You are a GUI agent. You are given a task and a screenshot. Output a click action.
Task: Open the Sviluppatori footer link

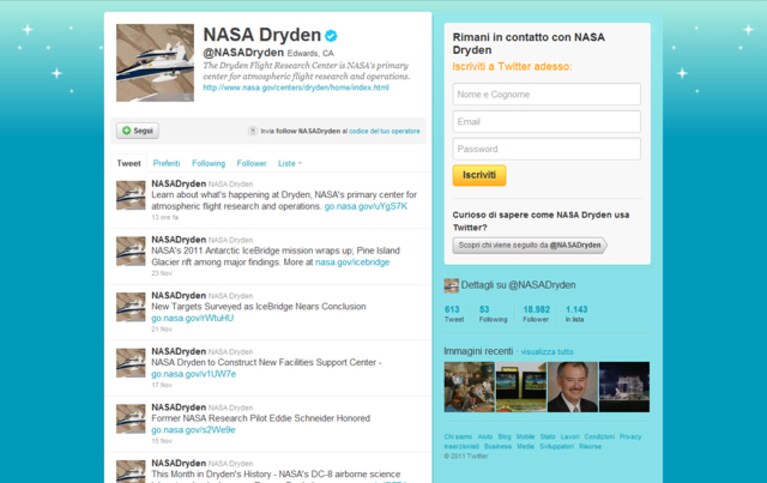click(x=556, y=446)
